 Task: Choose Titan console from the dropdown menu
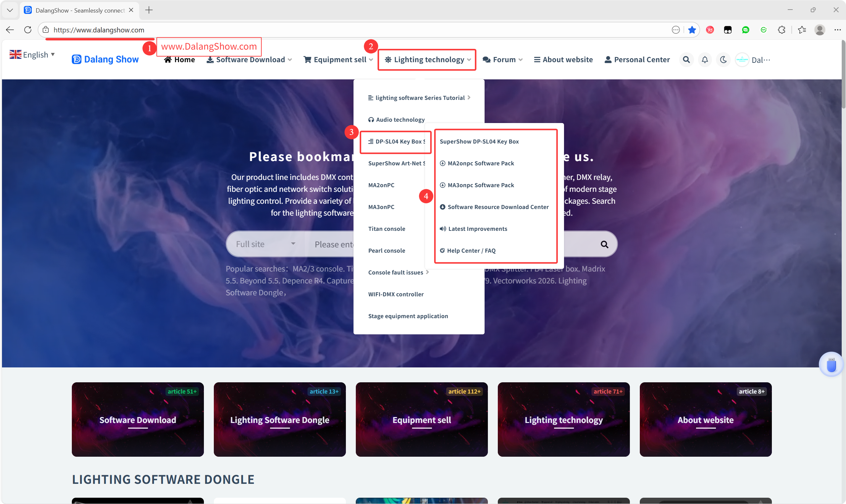click(x=387, y=229)
